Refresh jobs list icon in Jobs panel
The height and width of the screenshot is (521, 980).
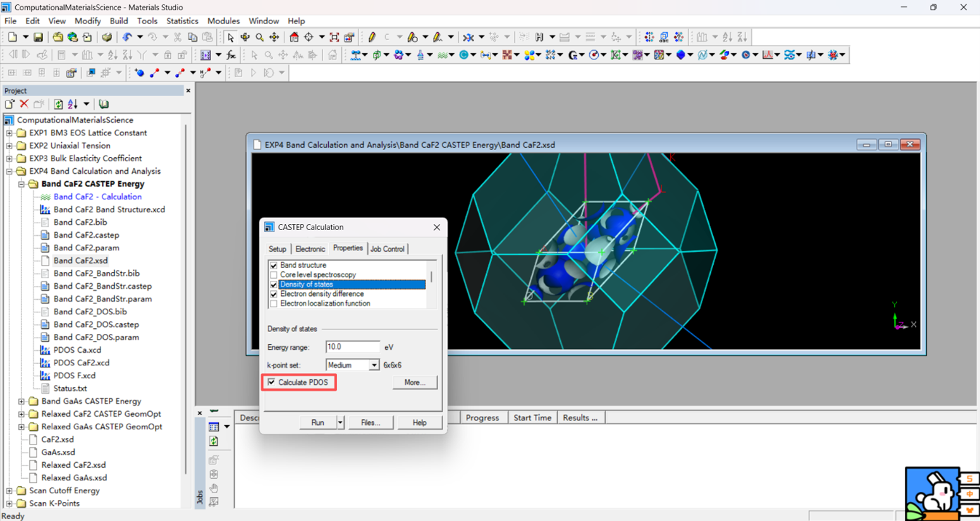coord(214,441)
